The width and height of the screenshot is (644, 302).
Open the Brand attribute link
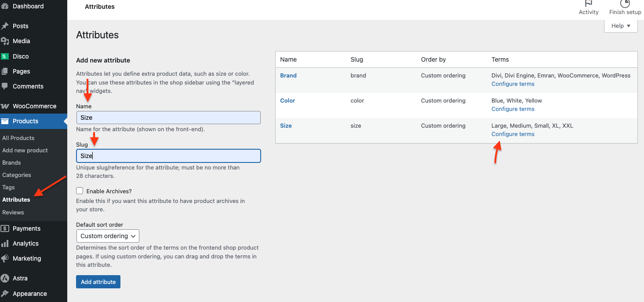[x=288, y=75]
